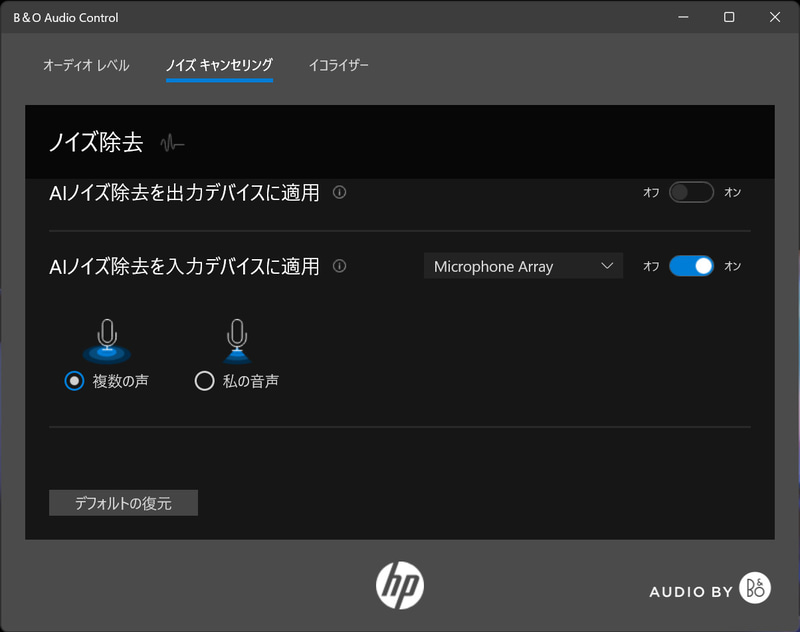Open the Microphone Array dropdown

tap(522, 266)
